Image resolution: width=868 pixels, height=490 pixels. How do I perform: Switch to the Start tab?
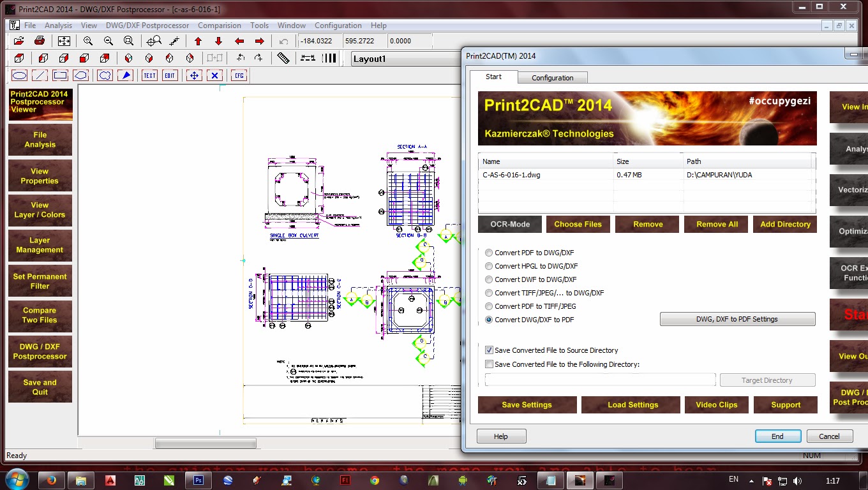[x=493, y=77]
